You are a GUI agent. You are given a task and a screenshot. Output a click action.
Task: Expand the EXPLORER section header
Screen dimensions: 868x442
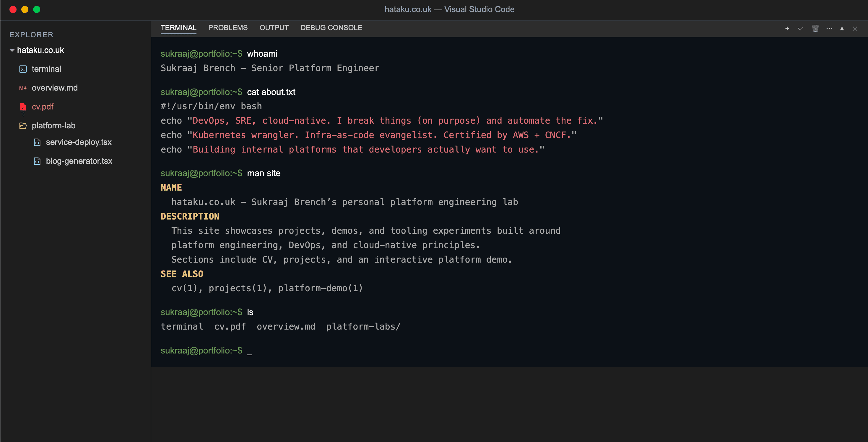pos(31,34)
